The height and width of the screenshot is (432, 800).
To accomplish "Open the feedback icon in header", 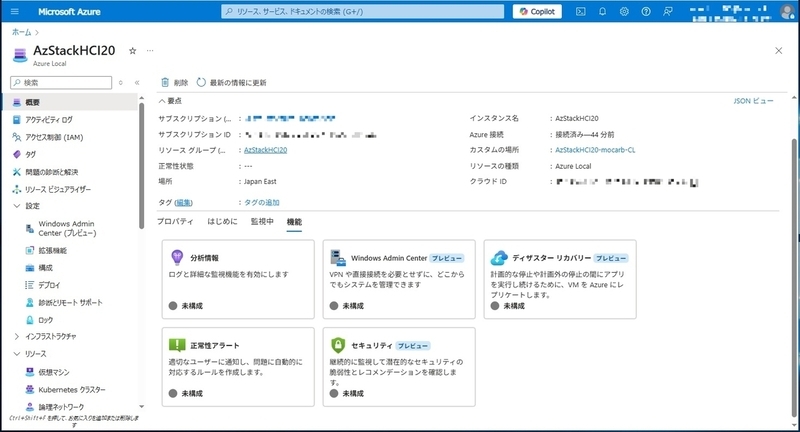I will (668, 11).
